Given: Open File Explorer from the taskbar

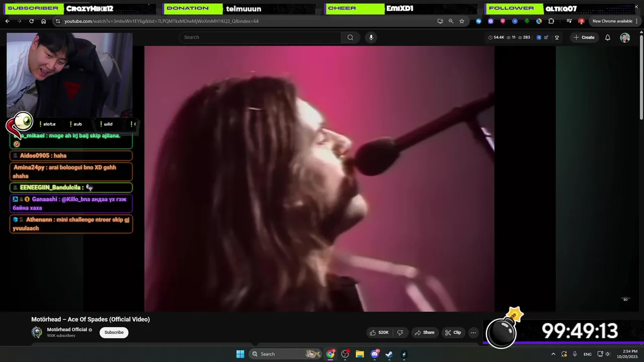Looking at the screenshot, I should pyautogui.click(x=360, y=354).
